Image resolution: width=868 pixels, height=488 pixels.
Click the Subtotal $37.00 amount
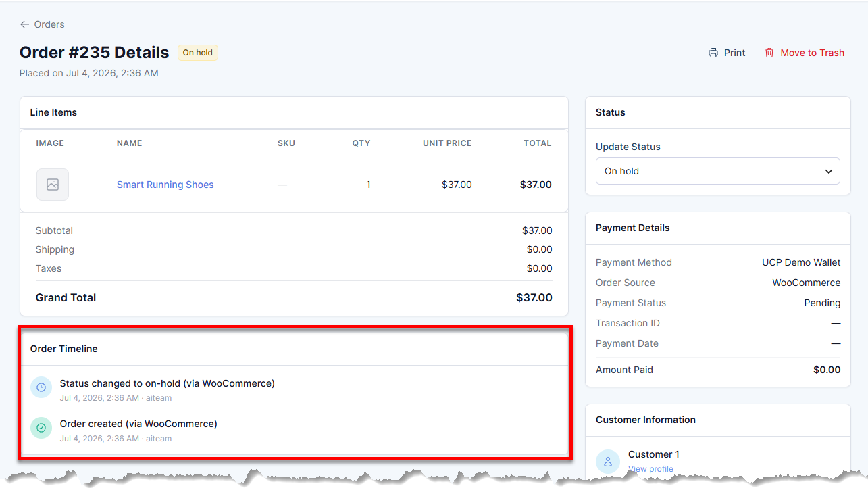click(537, 230)
